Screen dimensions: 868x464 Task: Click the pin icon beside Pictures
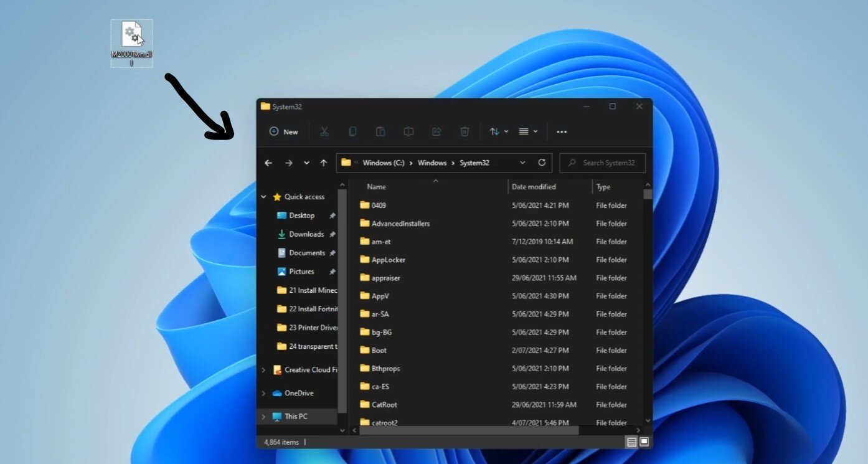coord(333,272)
